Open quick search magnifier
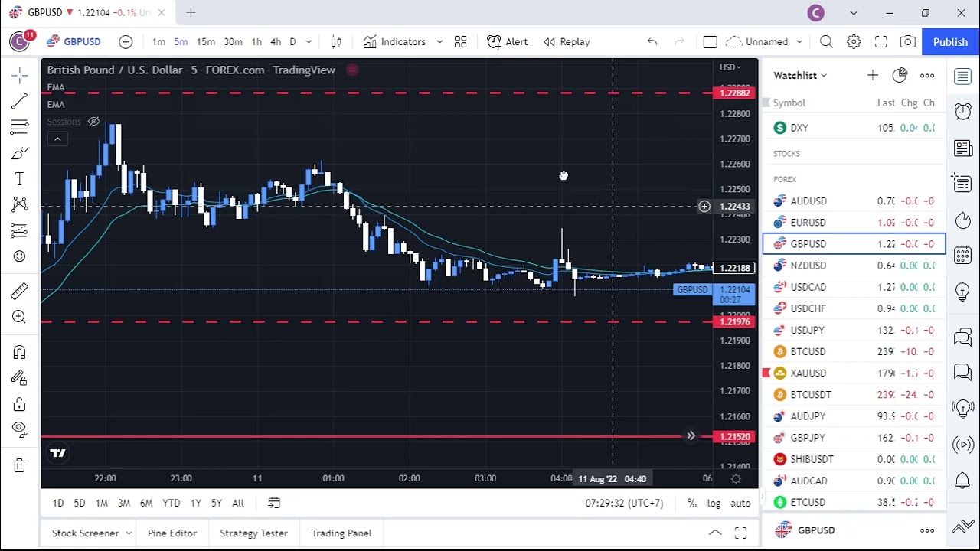The height and width of the screenshot is (551, 980). [826, 42]
